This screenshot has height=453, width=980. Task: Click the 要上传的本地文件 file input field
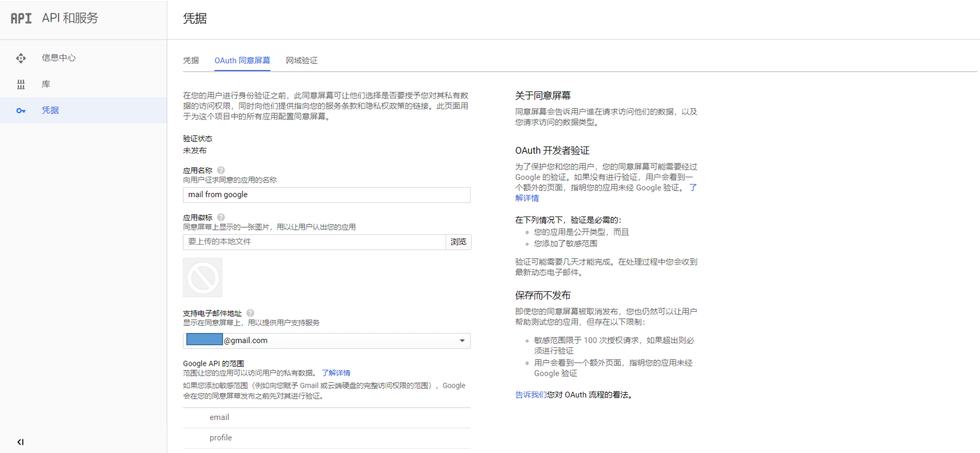(314, 242)
